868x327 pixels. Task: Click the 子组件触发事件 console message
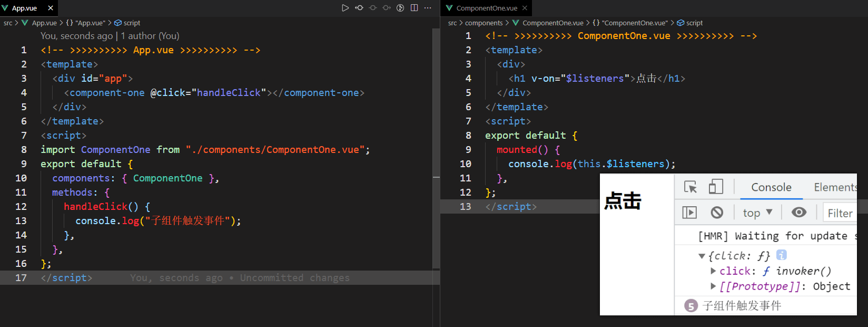(x=742, y=306)
